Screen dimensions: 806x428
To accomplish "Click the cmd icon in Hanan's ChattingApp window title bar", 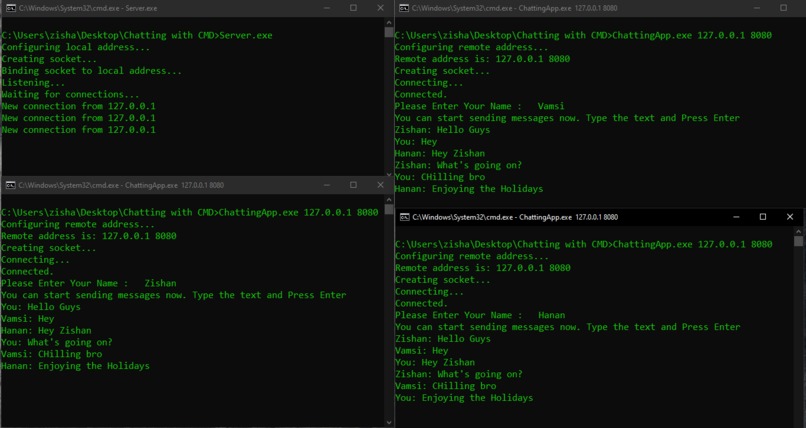I will [x=405, y=217].
